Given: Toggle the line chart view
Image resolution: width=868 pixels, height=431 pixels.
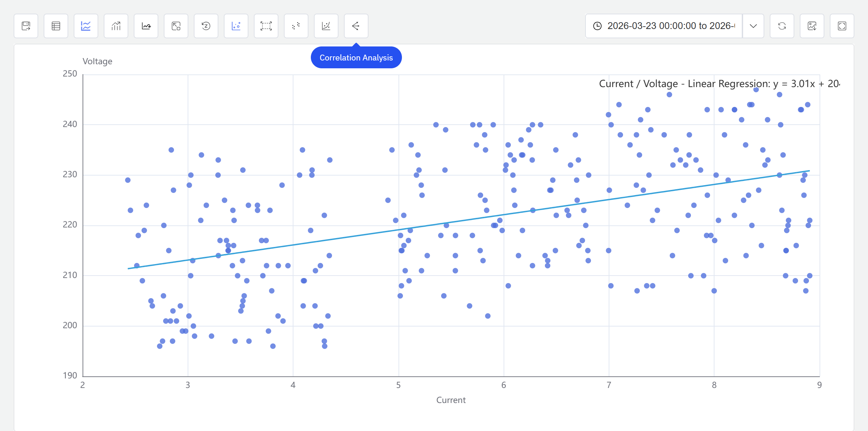Looking at the screenshot, I should point(86,26).
